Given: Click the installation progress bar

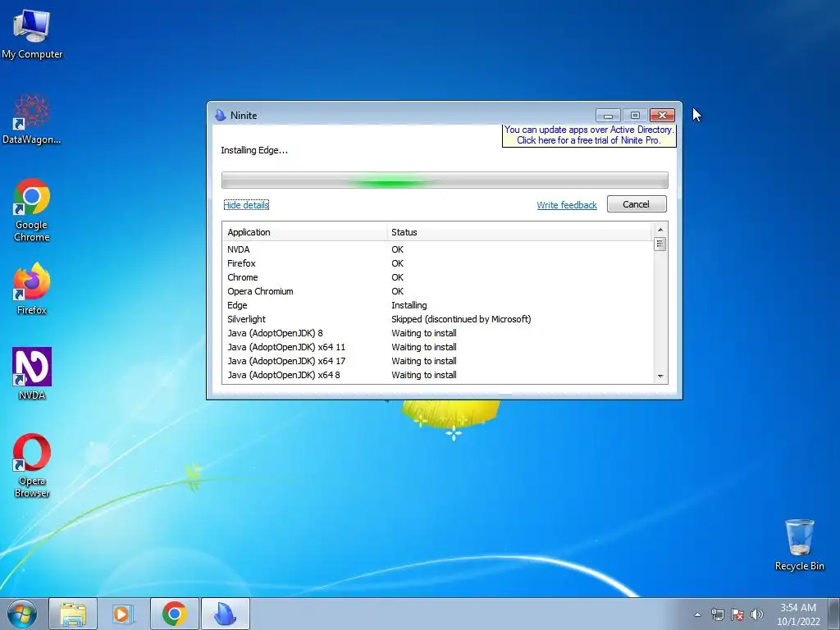Looking at the screenshot, I should (x=445, y=180).
